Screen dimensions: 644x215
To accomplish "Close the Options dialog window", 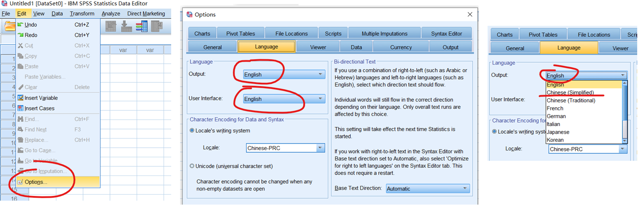I will tap(470, 15).
